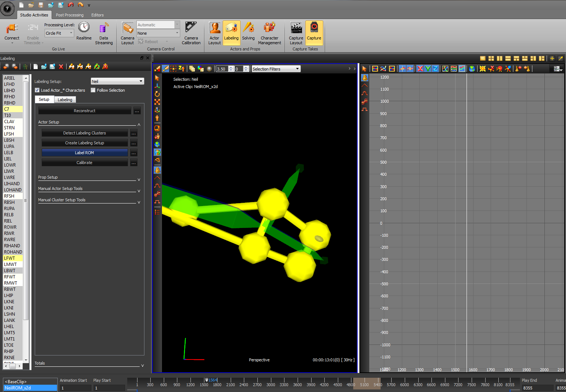Viewport: 566px width, 392px height.
Task: Click the Detect Labeling Clusters button
Action: click(x=84, y=133)
